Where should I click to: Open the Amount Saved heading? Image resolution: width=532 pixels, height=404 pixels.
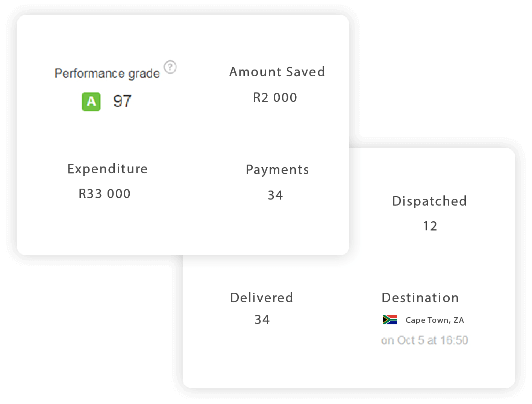point(277,72)
